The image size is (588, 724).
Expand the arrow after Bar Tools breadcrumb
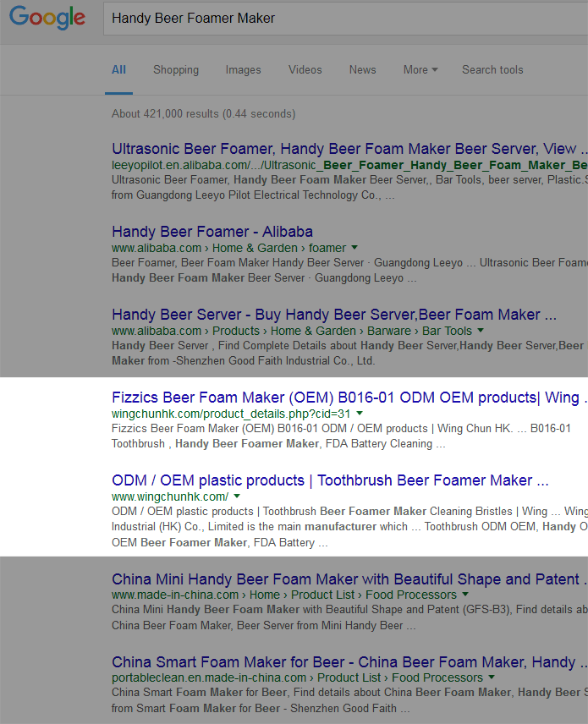[481, 331]
